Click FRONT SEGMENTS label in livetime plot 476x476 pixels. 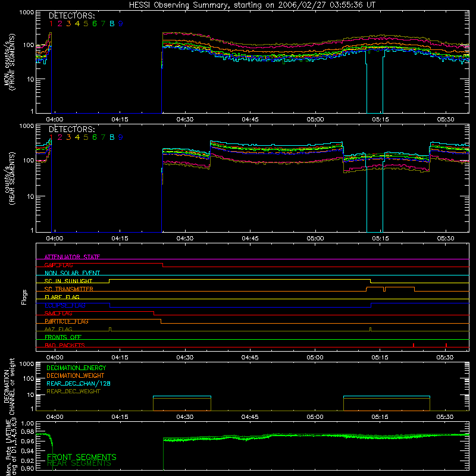click(82, 457)
